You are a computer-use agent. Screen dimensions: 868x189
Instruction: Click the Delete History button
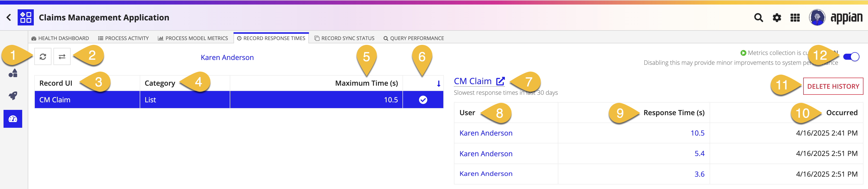pos(833,86)
